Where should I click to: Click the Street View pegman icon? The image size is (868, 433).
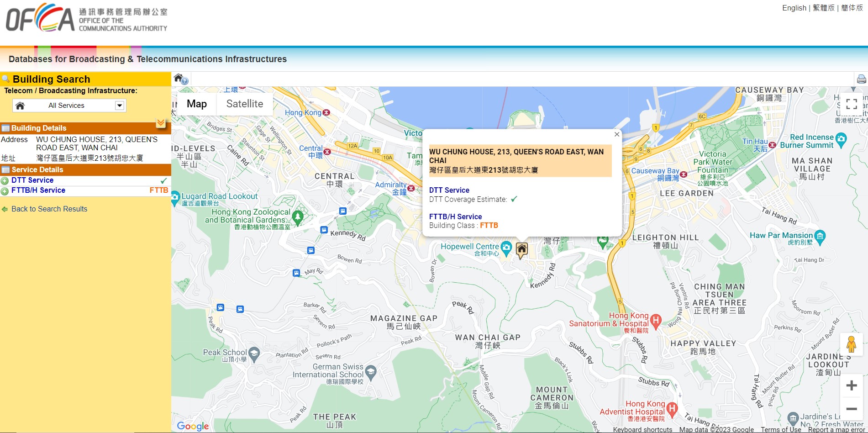click(851, 344)
